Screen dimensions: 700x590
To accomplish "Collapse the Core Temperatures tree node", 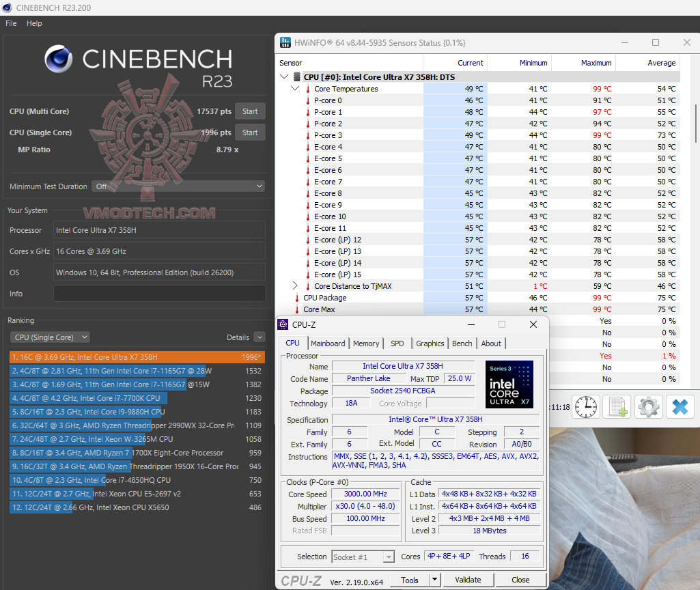I will (294, 88).
